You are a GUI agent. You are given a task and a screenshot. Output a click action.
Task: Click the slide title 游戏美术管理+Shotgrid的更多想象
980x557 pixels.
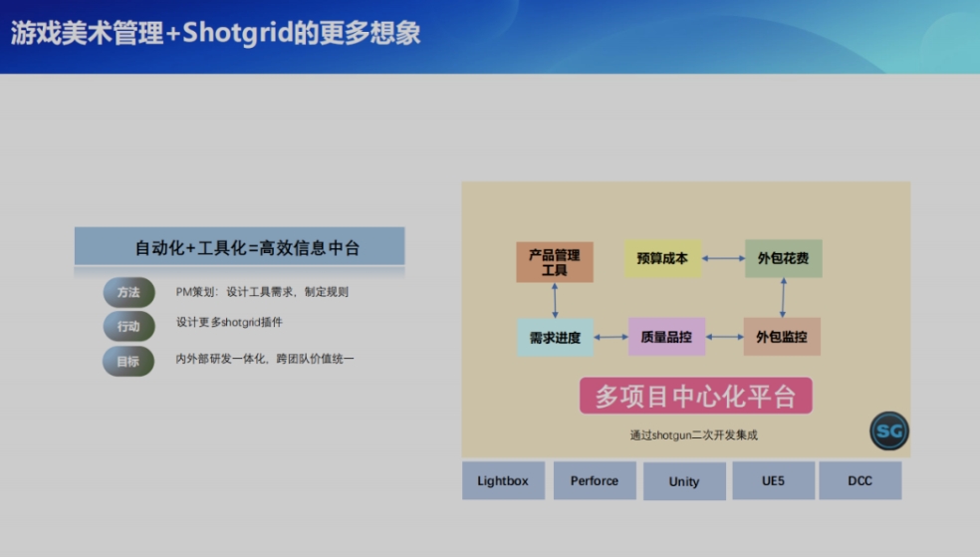216,33
